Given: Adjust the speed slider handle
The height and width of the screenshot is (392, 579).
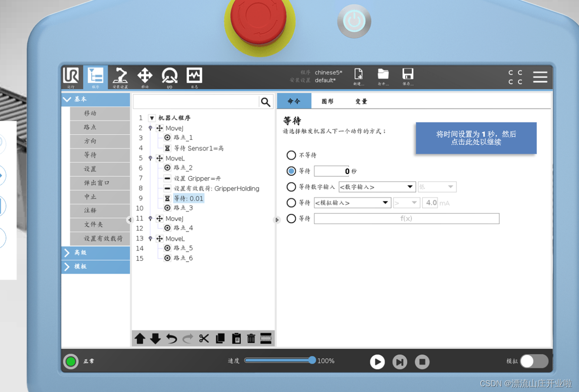Looking at the screenshot, I should (312, 360).
